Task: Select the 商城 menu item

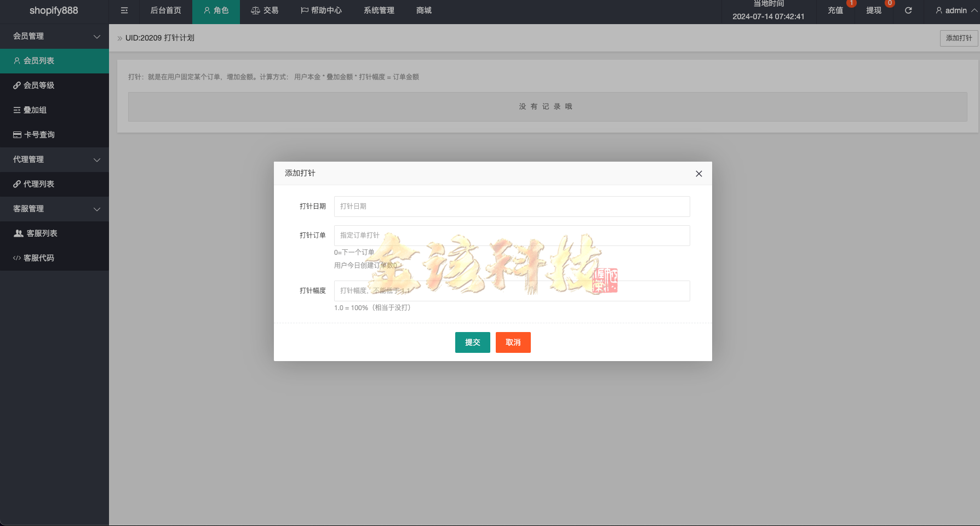Action: tap(423, 10)
